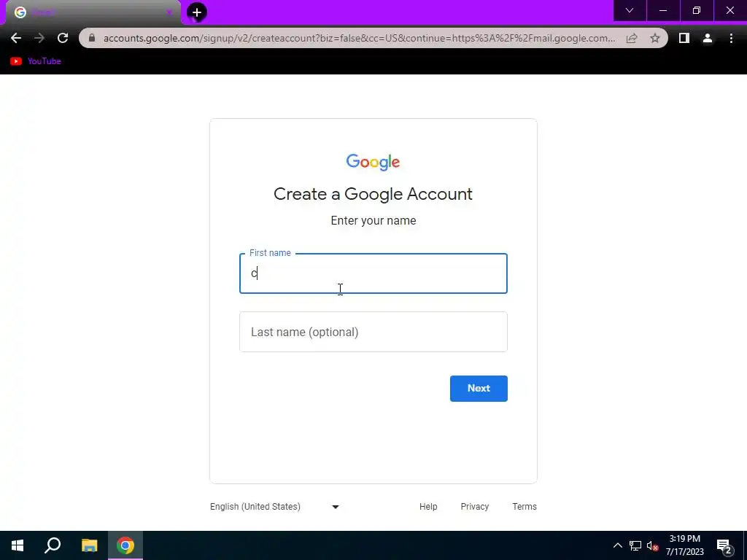Open the Windows Start menu
Viewport: 747px width, 560px height.
pyautogui.click(x=18, y=545)
